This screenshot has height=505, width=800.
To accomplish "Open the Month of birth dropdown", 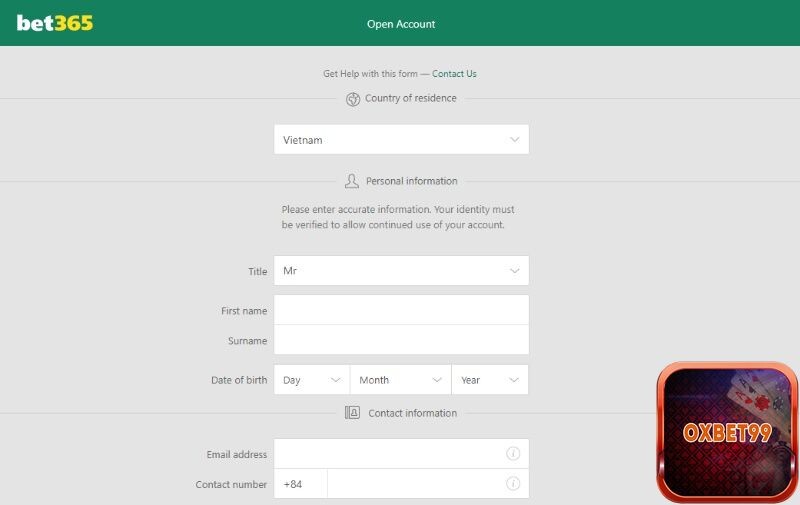I will [x=400, y=380].
